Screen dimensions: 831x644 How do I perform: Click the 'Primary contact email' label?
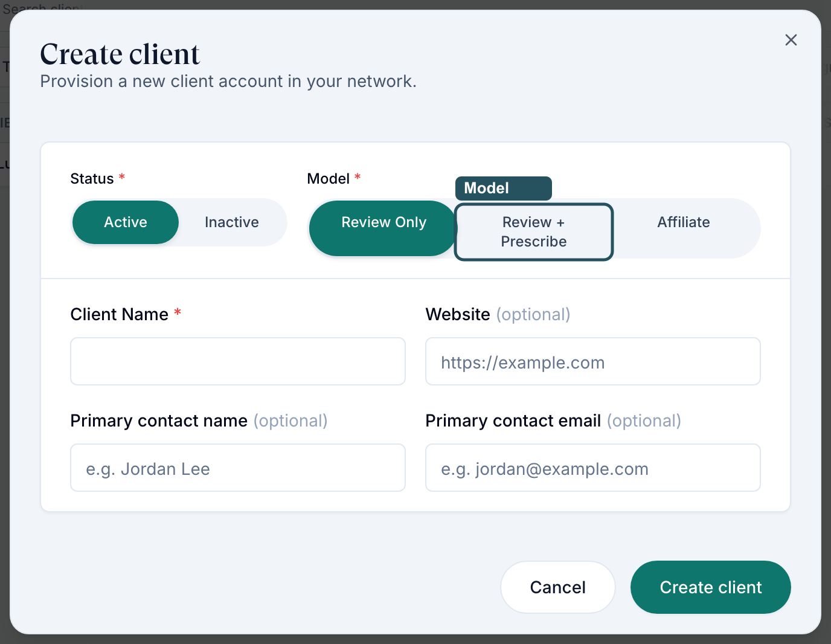(513, 420)
